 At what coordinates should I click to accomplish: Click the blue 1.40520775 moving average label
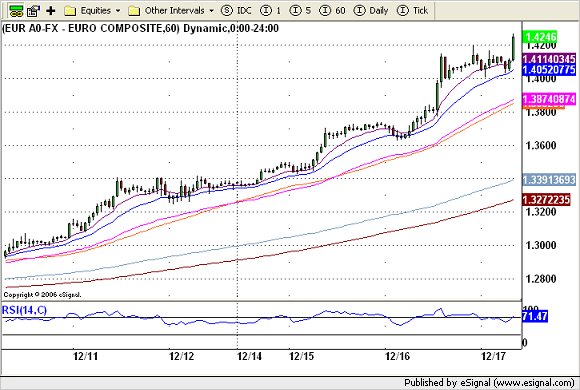tap(549, 70)
